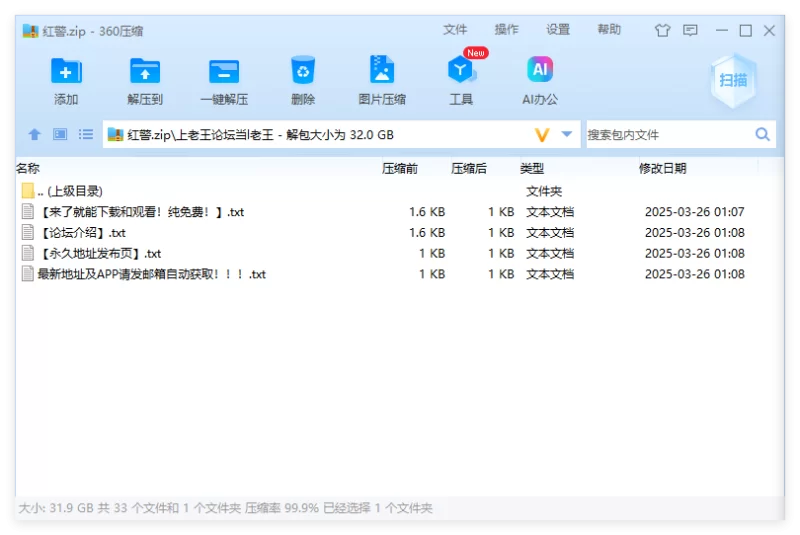Open the 文件 menu
Viewport: 800px width, 535px height.
[455, 30]
